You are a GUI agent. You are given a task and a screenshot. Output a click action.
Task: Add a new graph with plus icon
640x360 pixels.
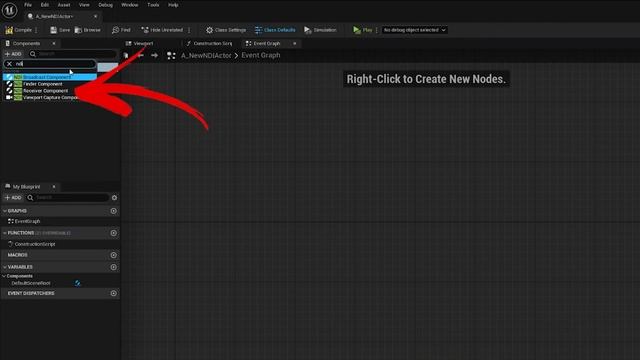click(113, 211)
